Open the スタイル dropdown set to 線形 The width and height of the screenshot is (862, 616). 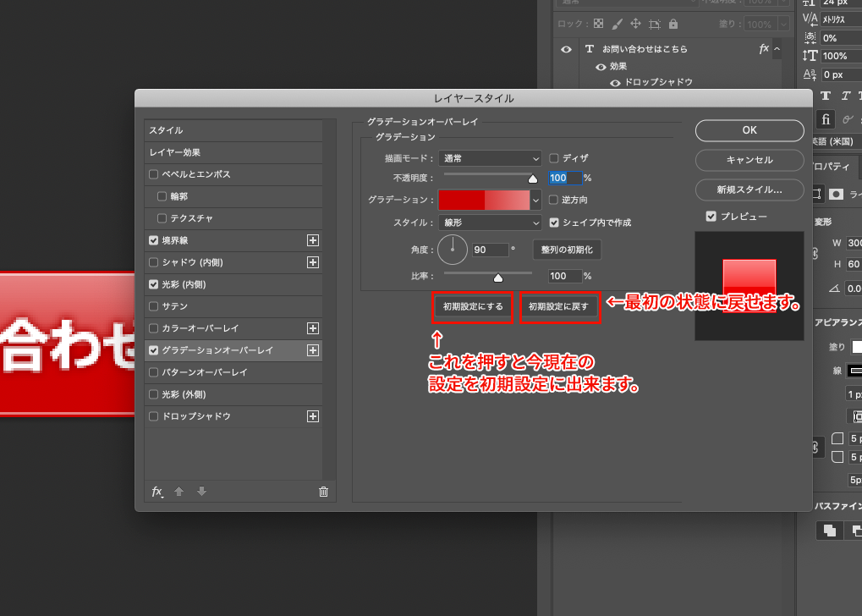490,223
